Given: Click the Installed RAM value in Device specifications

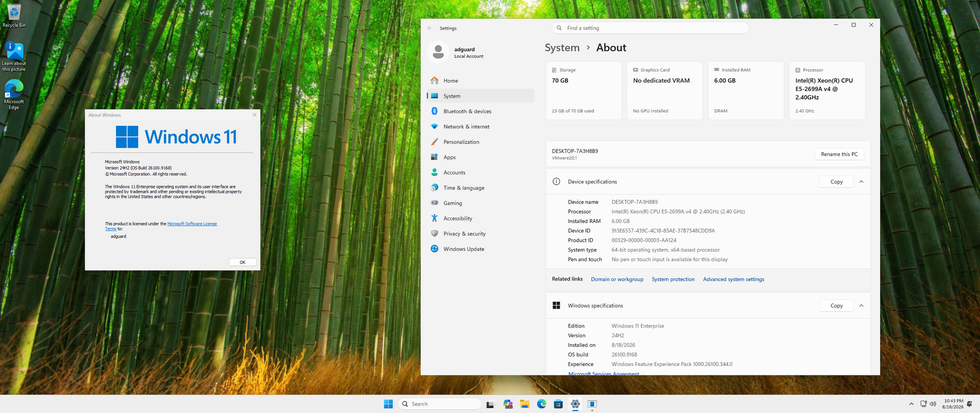Looking at the screenshot, I should (621, 222).
